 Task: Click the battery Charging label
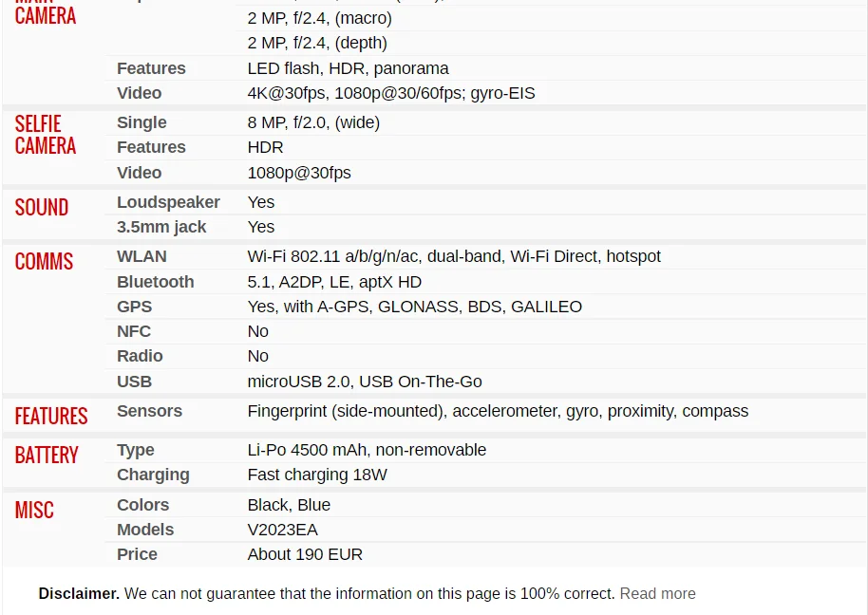pyautogui.click(x=153, y=475)
